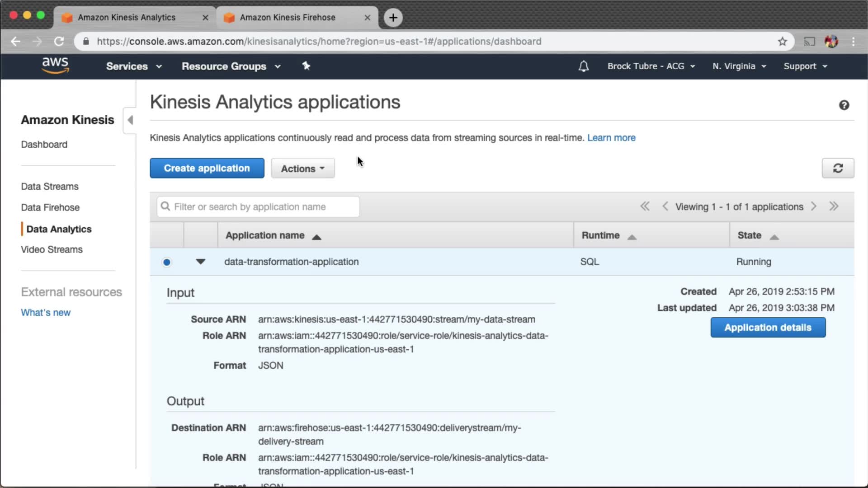The image size is (868, 488).
Task: Collapse the Amazon Kinesis sidebar arrow
Action: 130,120
